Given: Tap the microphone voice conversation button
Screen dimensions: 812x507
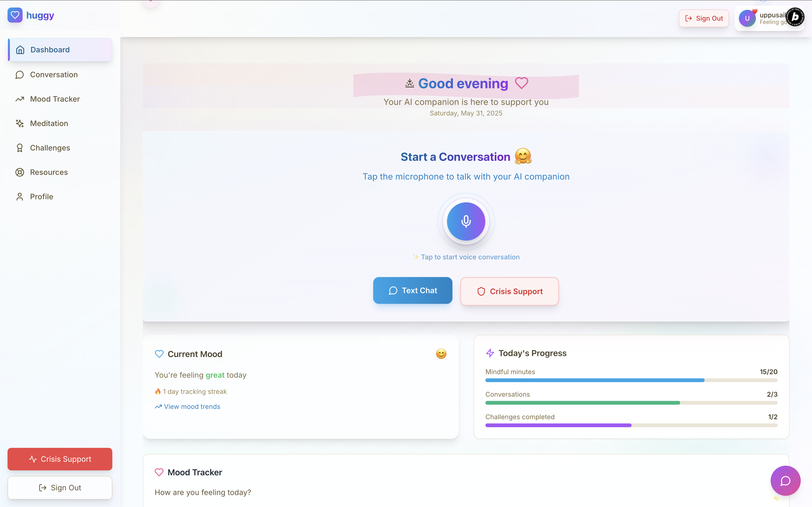Looking at the screenshot, I should click(x=466, y=221).
